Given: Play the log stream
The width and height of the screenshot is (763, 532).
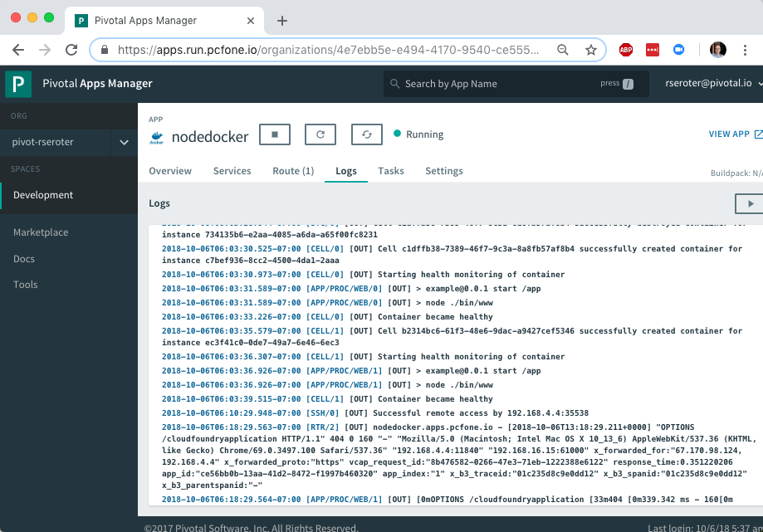Looking at the screenshot, I should pyautogui.click(x=750, y=203).
